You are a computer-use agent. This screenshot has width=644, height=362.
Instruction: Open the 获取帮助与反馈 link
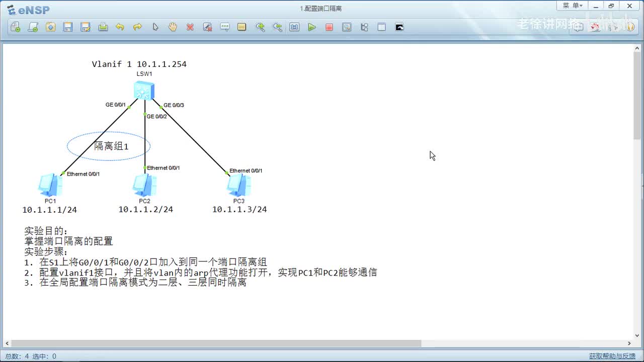[612, 356]
